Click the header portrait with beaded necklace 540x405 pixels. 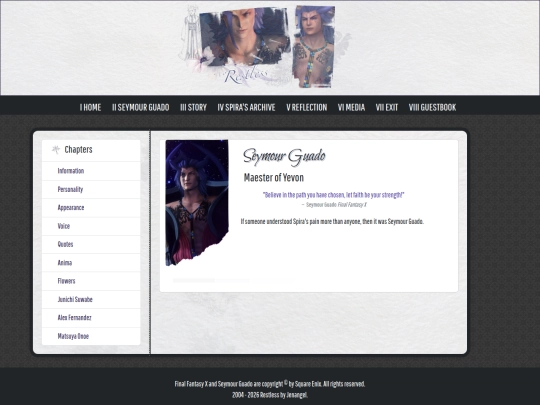point(313,46)
